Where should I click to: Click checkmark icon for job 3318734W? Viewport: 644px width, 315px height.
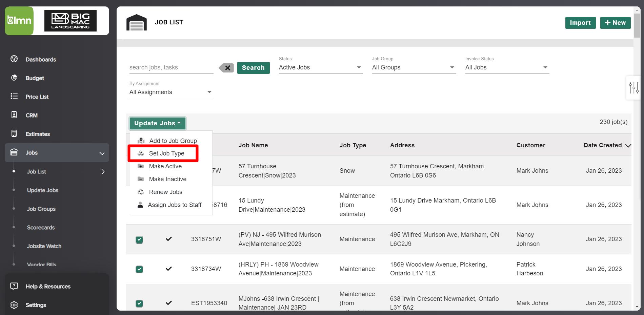(168, 269)
